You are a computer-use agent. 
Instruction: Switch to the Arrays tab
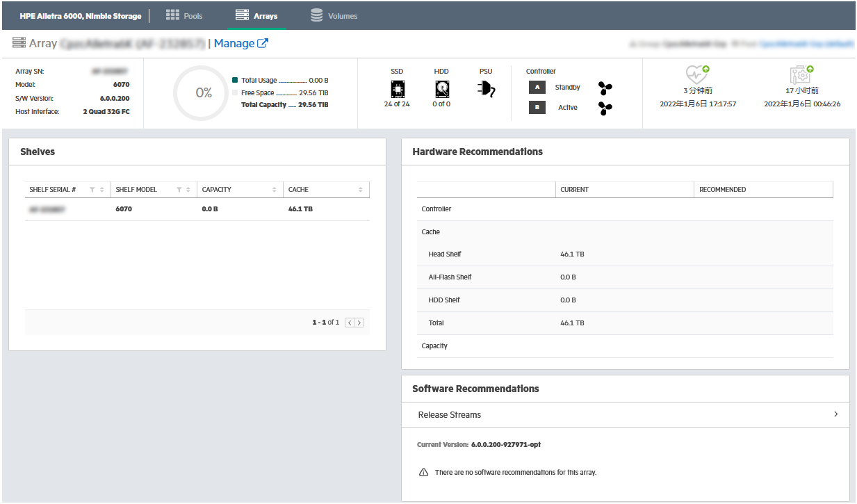[256, 15]
